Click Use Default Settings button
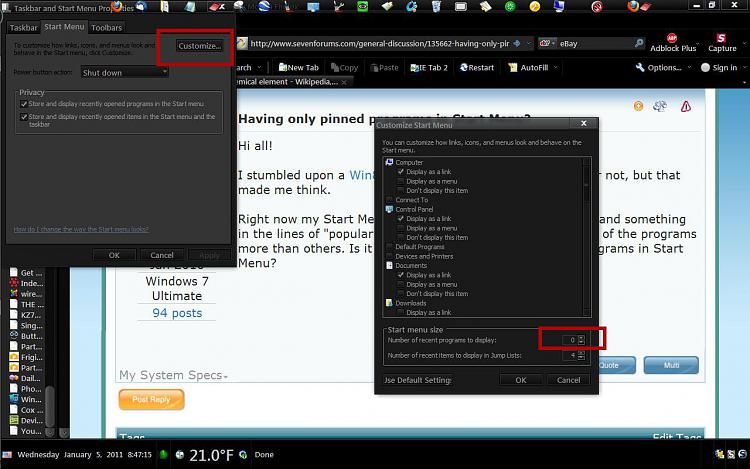Viewport: 750px width, 469px height. pos(418,380)
